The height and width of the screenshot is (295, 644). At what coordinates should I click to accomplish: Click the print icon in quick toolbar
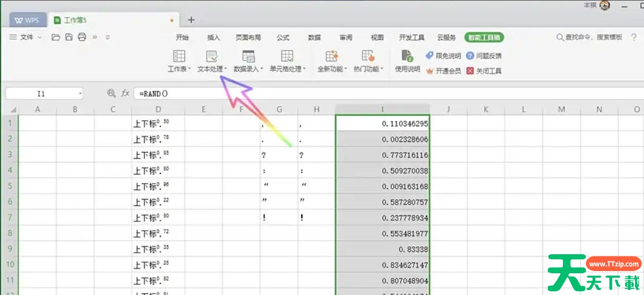[82, 37]
